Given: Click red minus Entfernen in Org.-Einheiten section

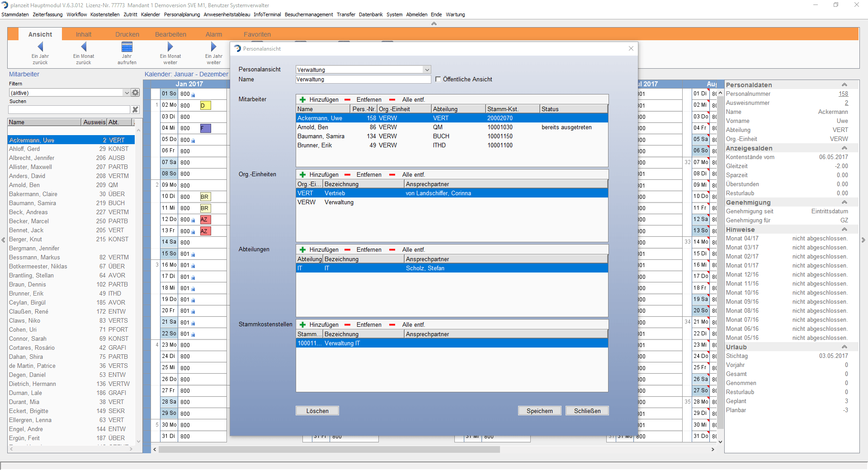Looking at the screenshot, I should [x=347, y=175].
